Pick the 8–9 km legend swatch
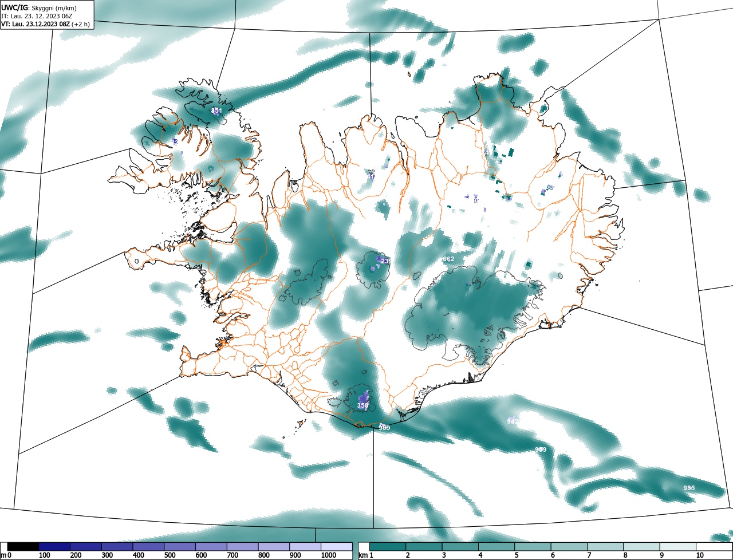Image resolution: width=733 pixels, height=560 pixels. (x=641, y=547)
